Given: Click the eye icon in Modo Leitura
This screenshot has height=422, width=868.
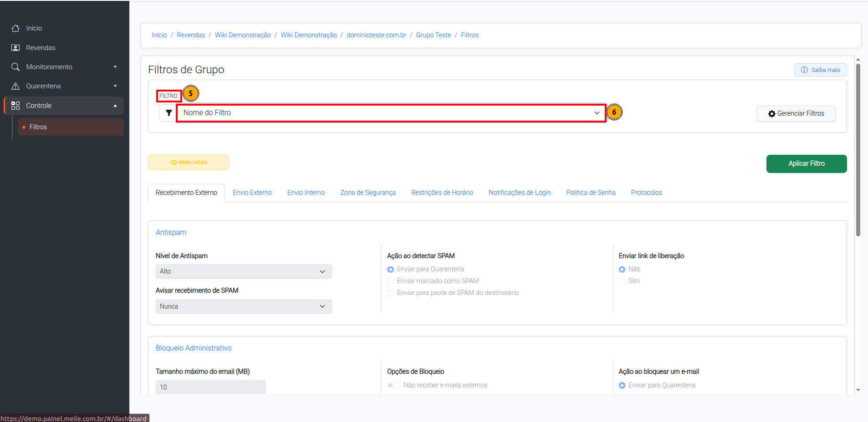Looking at the screenshot, I should coord(174,163).
